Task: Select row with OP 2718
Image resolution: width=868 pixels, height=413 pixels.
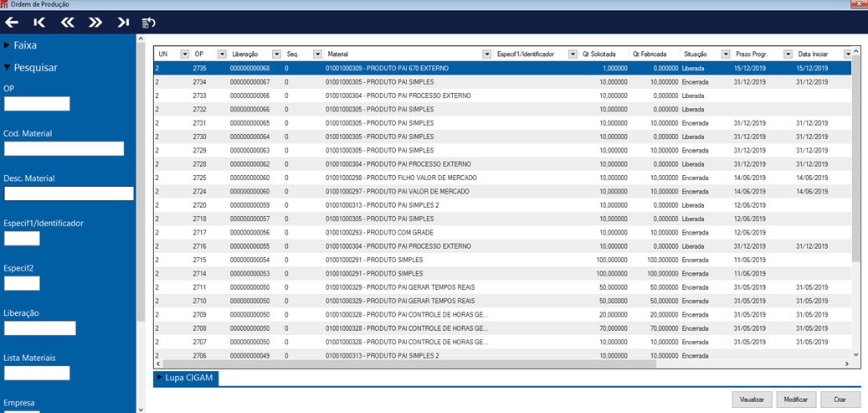Action: (x=503, y=219)
